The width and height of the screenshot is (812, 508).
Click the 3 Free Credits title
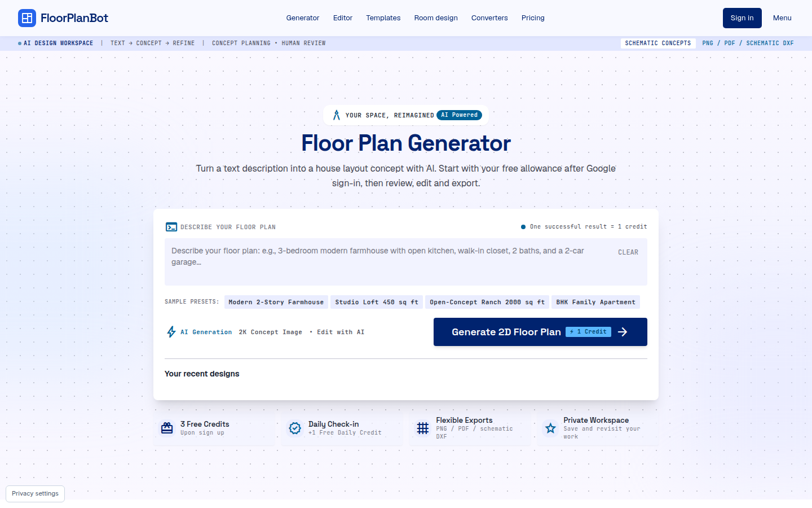205,424
